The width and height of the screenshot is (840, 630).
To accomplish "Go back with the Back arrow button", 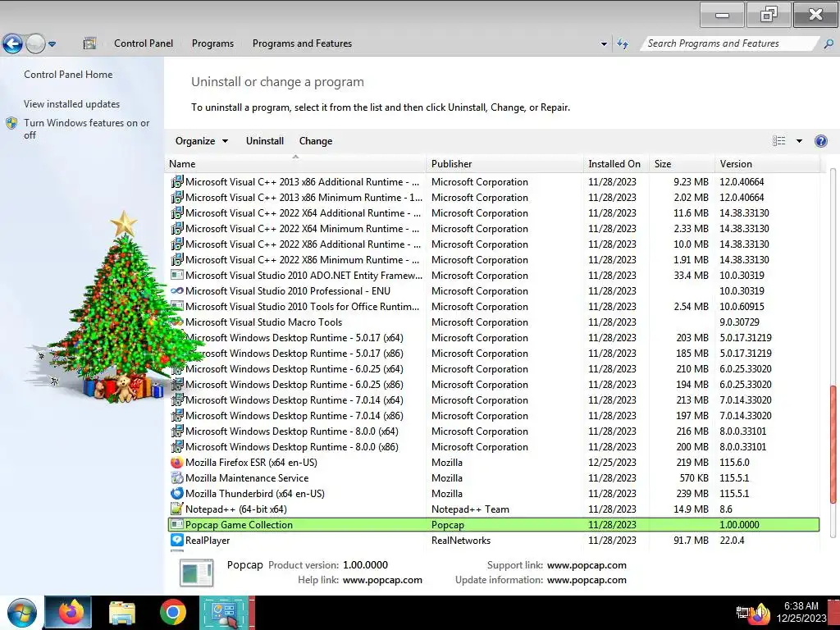I will pyautogui.click(x=12, y=43).
